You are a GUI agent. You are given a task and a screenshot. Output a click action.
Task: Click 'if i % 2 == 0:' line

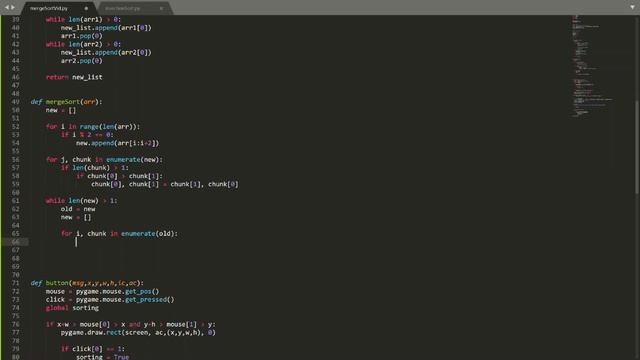[87, 135]
